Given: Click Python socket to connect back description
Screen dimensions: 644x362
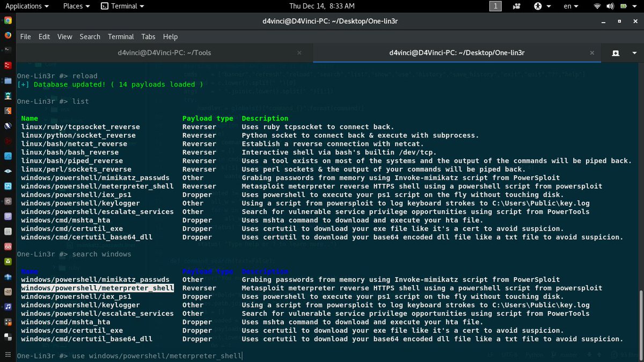Looking at the screenshot, I should (x=360, y=135).
